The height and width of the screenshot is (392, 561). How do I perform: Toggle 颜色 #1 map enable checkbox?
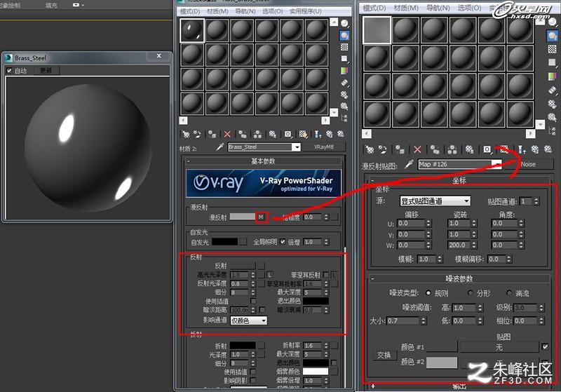[545, 346]
